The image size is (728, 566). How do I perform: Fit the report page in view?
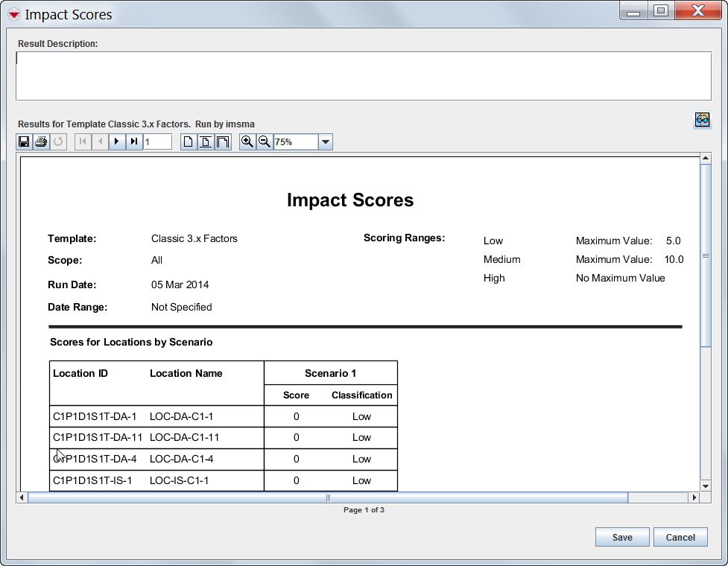(x=206, y=141)
